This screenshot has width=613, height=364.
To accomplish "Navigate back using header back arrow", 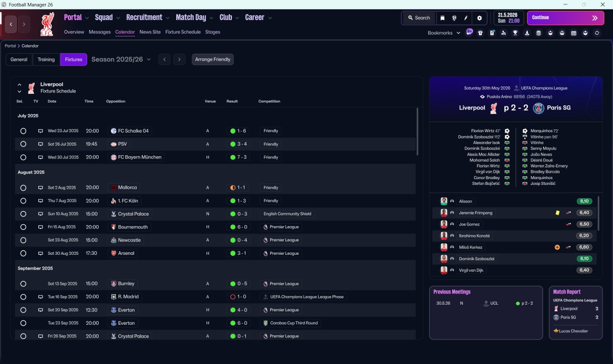I will click(11, 24).
